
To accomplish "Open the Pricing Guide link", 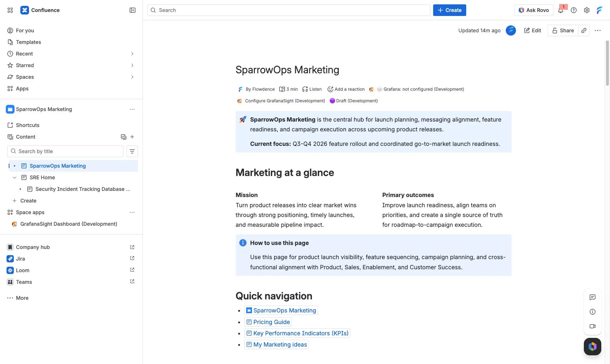I will (268, 322).
